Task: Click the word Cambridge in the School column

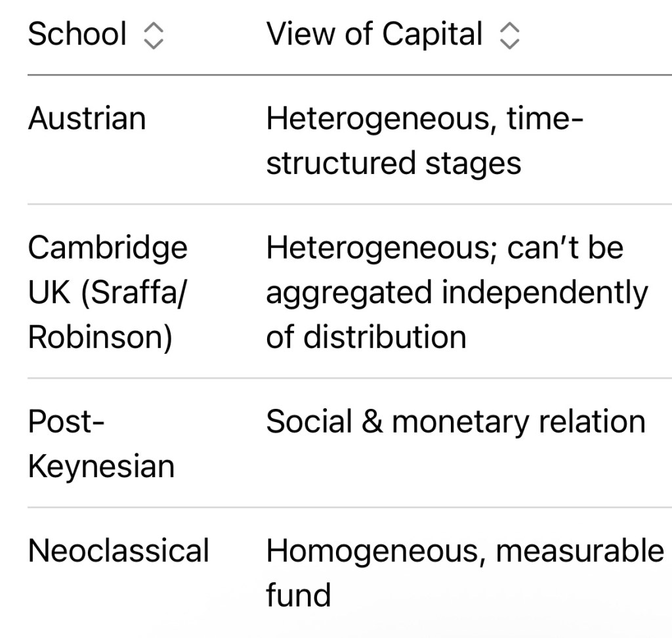Action: 108,248
